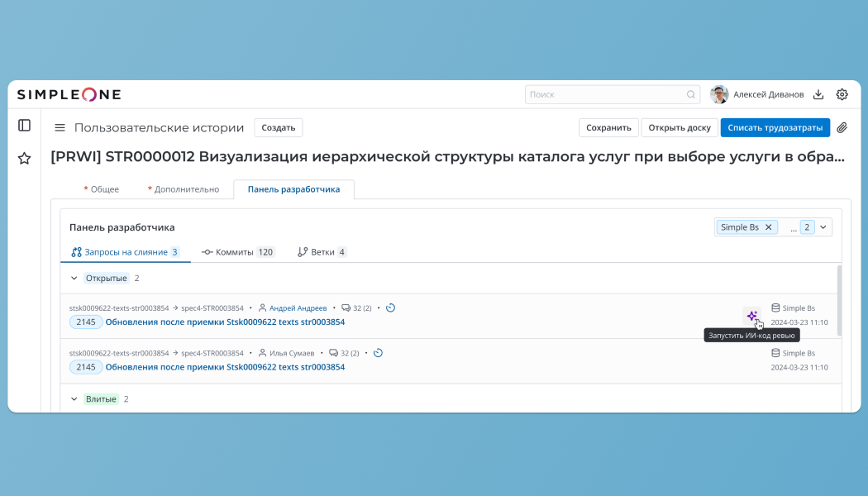Click the search magnifier icon
This screenshot has height=496, width=868.
point(690,94)
